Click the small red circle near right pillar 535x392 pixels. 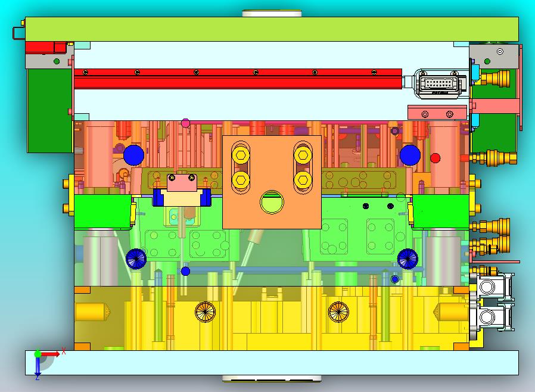coord(436,158)
